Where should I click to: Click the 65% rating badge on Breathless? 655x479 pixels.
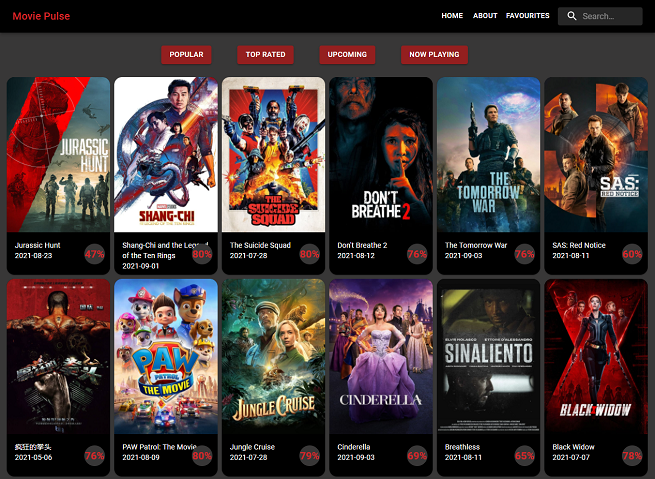click(524, 456)
